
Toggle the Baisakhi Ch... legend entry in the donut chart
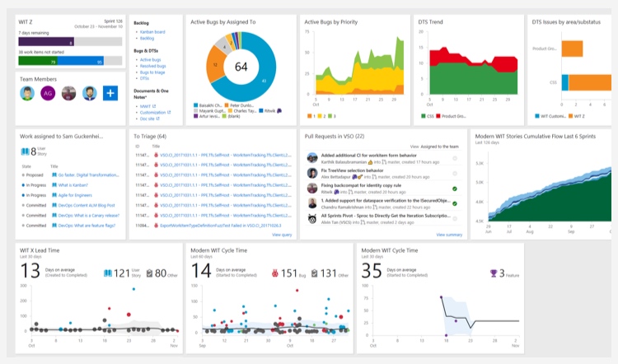coord(208,105)
